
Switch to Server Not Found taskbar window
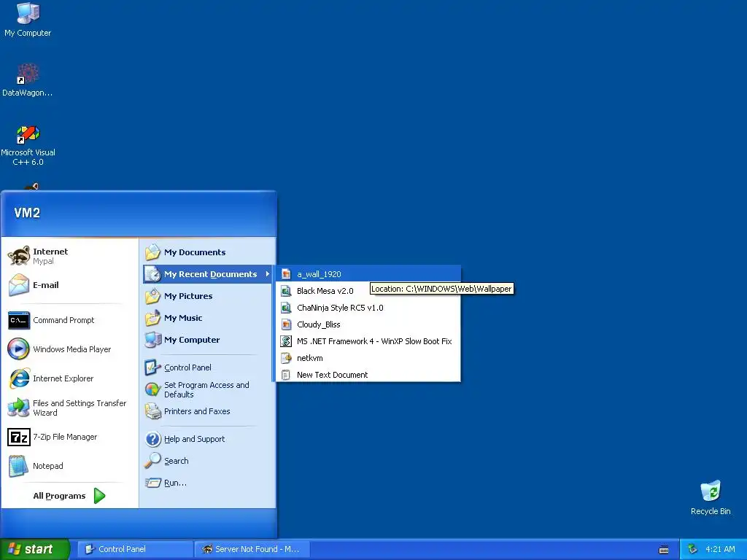coord(252,550)
